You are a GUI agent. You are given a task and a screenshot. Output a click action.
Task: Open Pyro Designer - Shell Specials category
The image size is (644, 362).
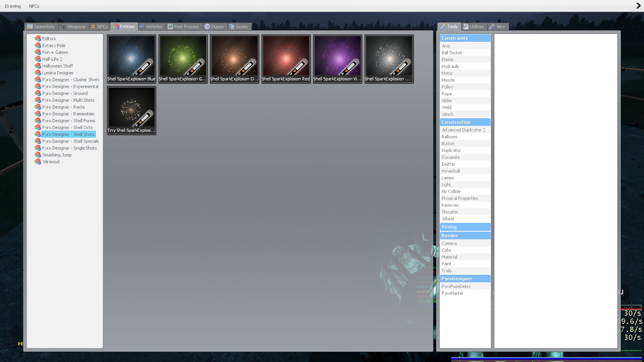70,141
